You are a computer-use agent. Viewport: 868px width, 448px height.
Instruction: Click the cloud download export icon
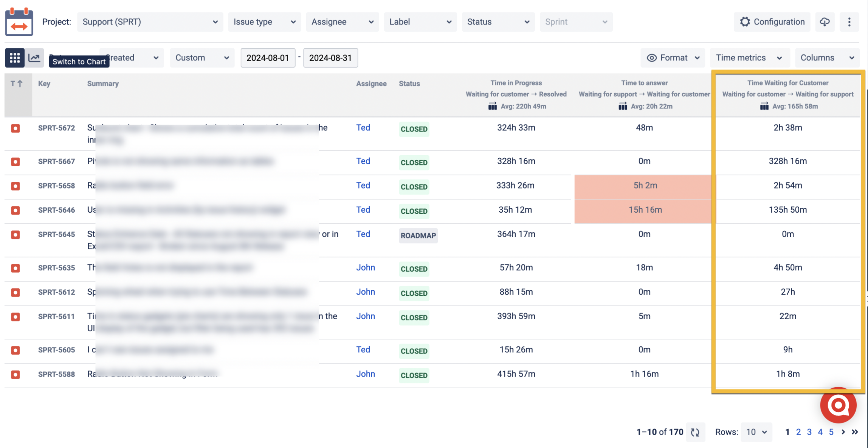[x=825, y=22]
